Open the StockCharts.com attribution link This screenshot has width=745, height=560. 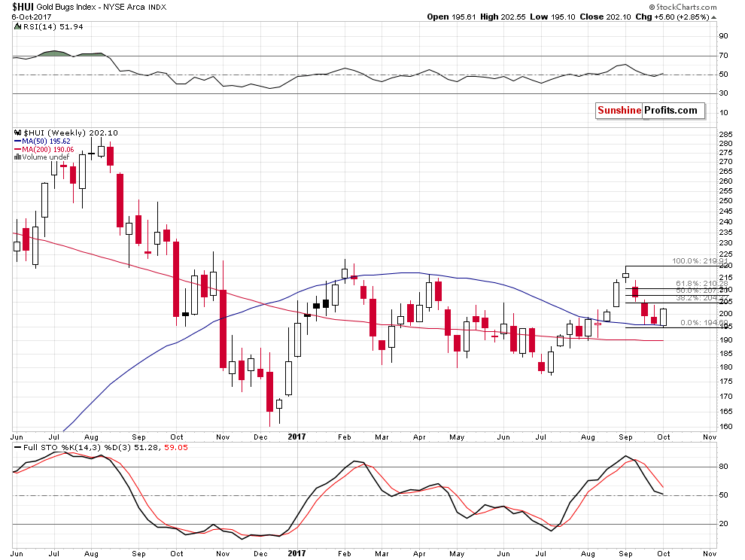tap(686, 7)
